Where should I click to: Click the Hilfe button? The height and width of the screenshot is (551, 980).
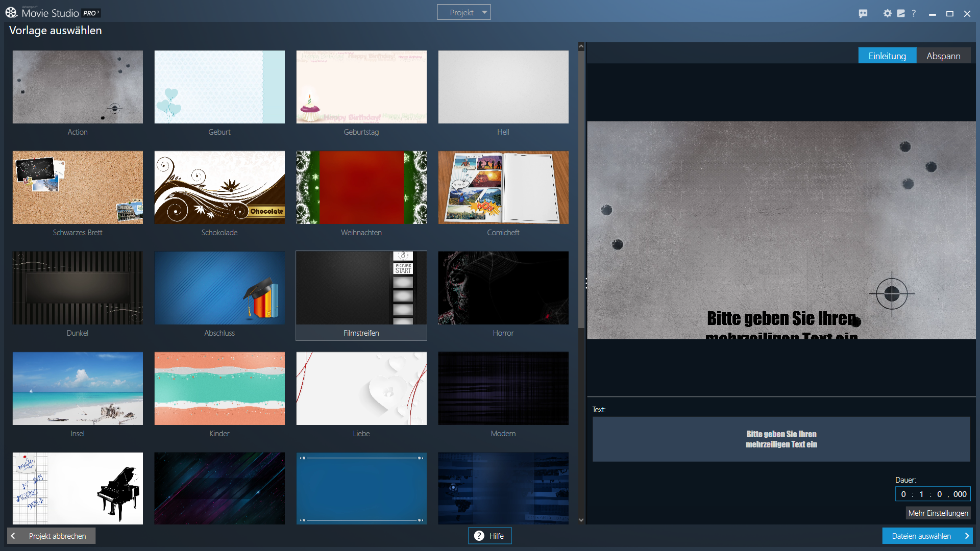[x=490, y=536]
